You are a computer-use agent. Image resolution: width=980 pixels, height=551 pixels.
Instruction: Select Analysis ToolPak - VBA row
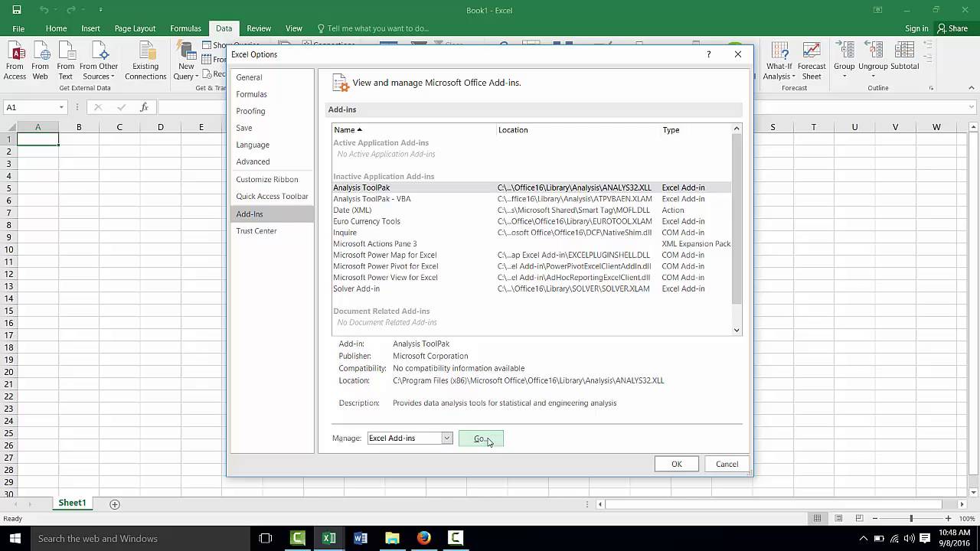(x=531, y=199)
